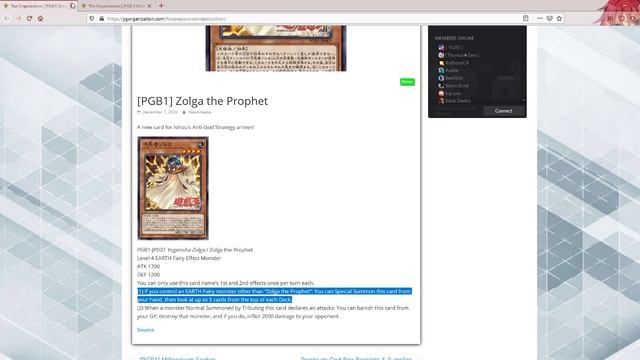
Task: Open the browser home page icon
Action: click(x=40, y=18)
